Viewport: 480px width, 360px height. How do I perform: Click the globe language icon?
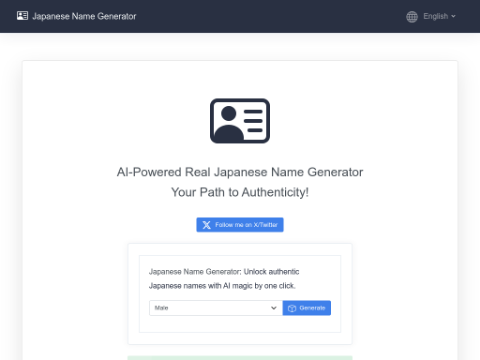pyautogui.click(x=412, y=16)
